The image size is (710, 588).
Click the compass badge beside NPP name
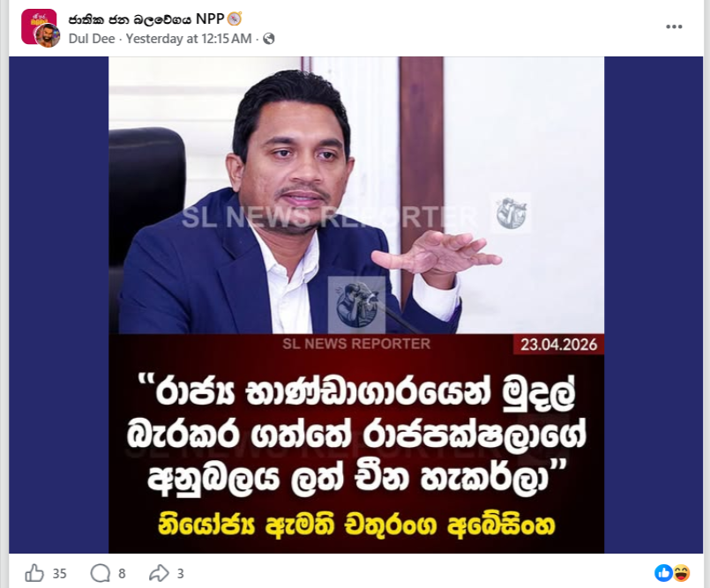coord(235,19)
